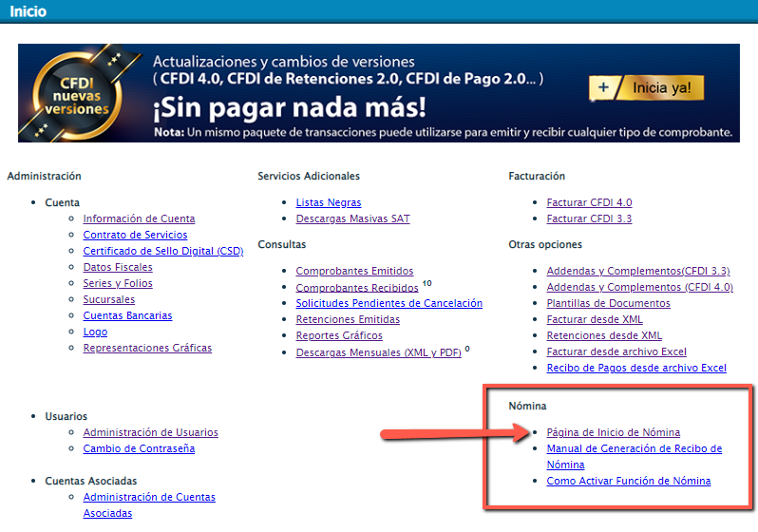
Task: Open Plantillas de Documentos
Action: 608,303
